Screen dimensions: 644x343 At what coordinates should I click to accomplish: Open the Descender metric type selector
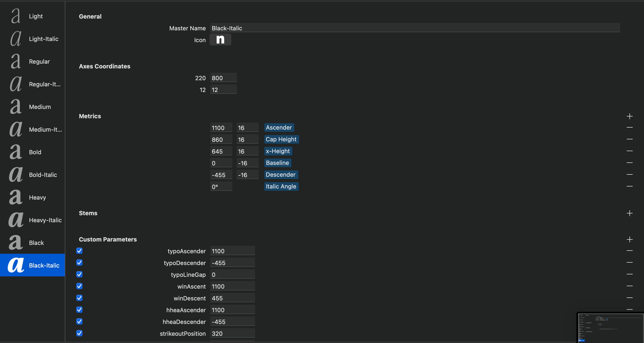coord(281,175)
